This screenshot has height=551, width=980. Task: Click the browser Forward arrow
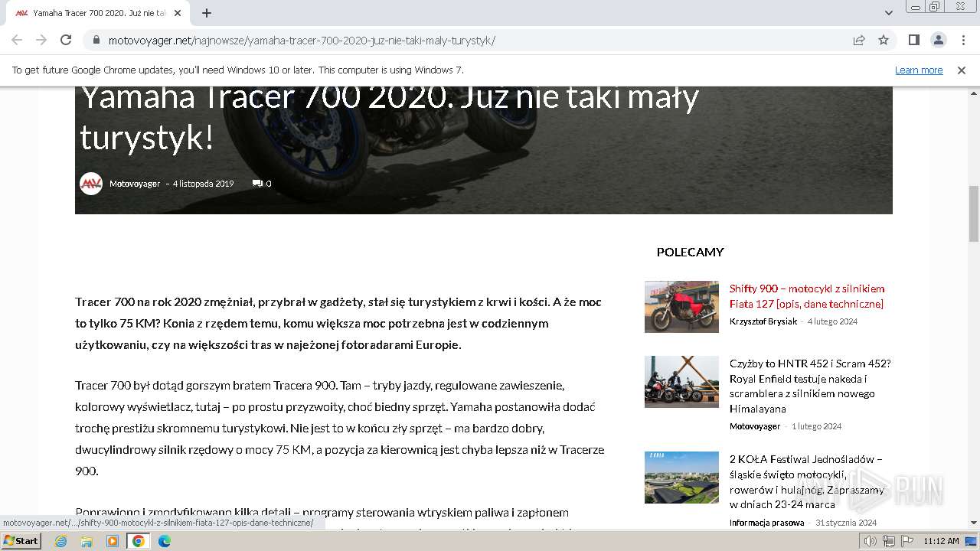[41, 40]
